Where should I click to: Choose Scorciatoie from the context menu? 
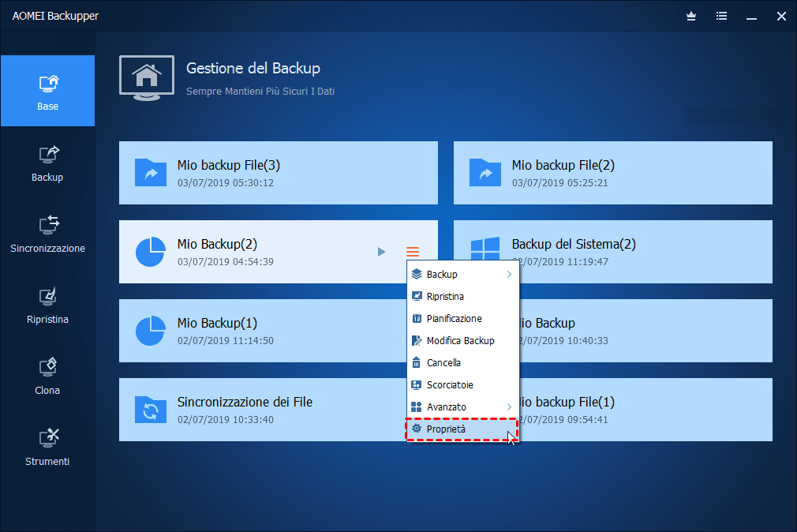pyautogui.click(x=463, y=385)
